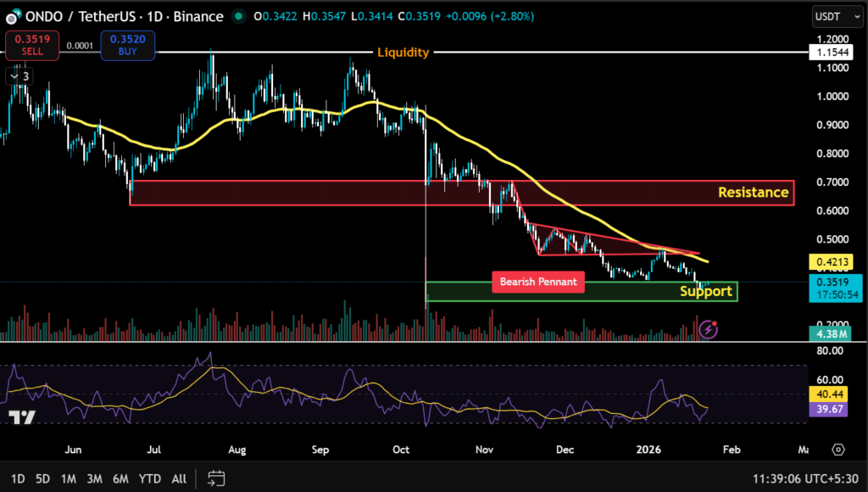Open chart settings hexagon icon
The height and width of the screenshot is (492, 868).
point(838,449)
